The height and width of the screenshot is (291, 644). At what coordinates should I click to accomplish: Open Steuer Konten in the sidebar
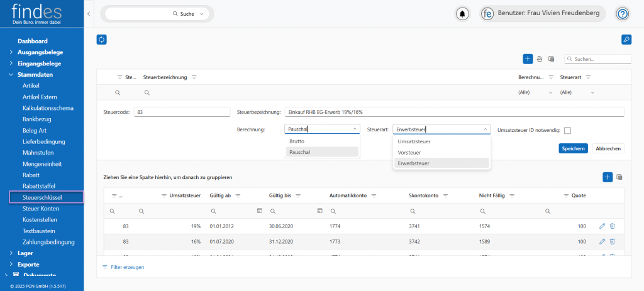click(x=40, y=209)
